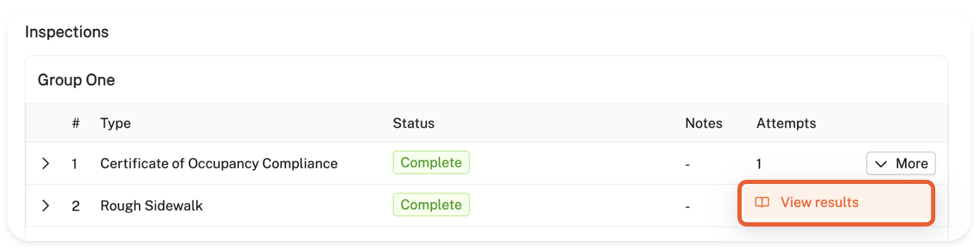Click the Status column header
This screenshot has width=980, height=251.
tap(413, 123)
